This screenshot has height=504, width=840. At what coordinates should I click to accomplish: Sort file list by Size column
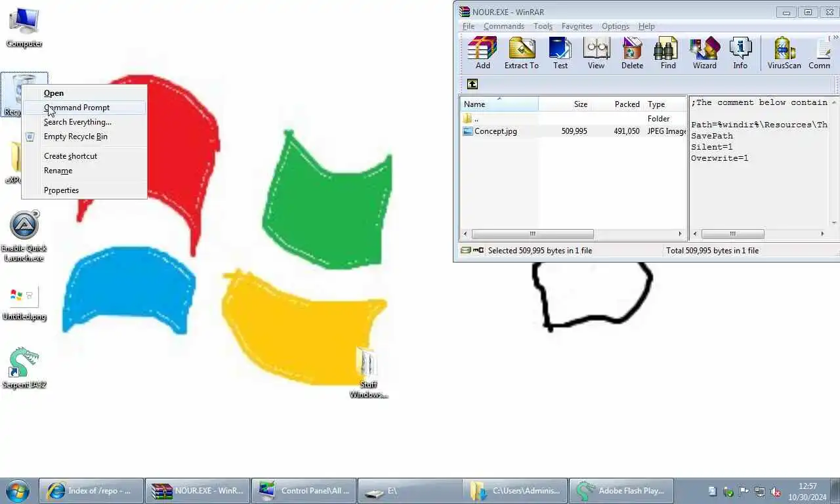point(564,104)
